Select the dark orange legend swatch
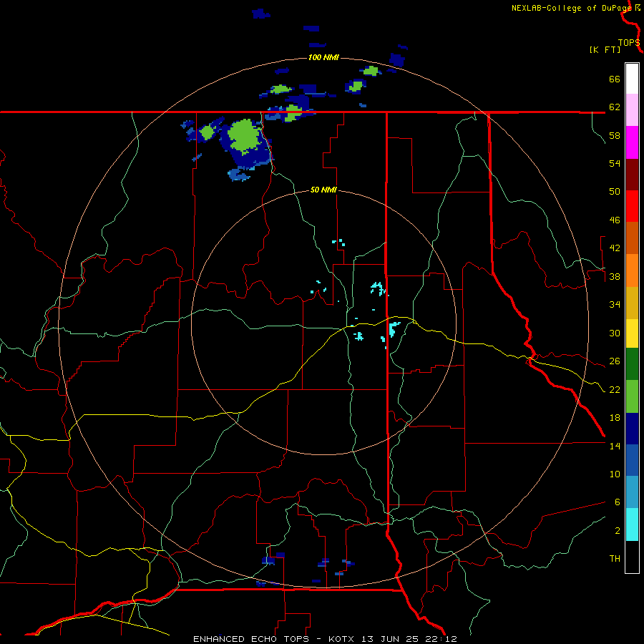 632,238
